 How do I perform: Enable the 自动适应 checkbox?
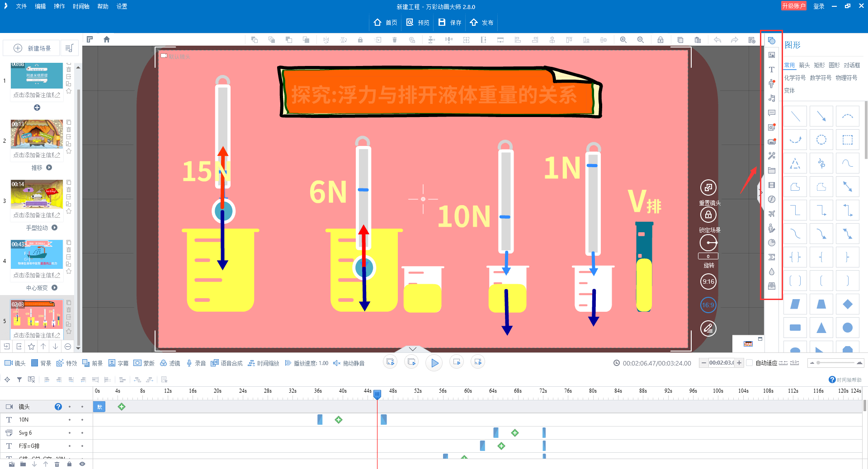tap(750, 363)
